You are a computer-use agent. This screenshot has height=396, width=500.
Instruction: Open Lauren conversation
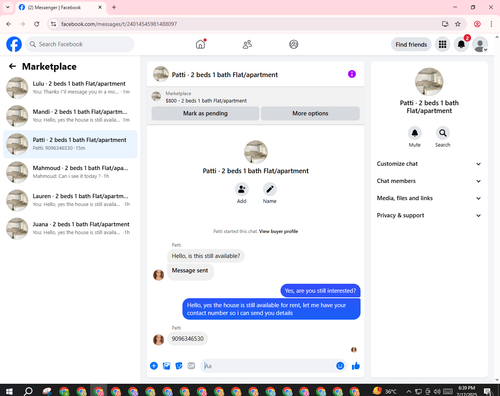pos(70,200)
